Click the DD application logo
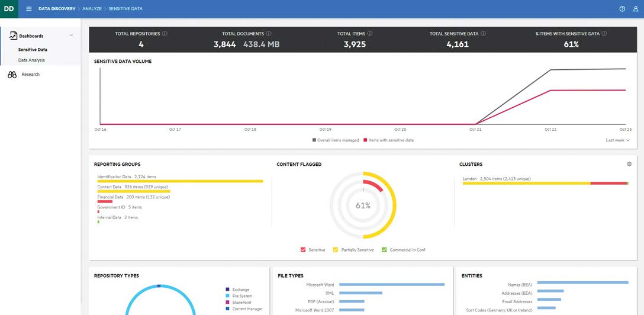Image resolution: width=644 pixels, height=315 pixels. click(x=9, y=9)
